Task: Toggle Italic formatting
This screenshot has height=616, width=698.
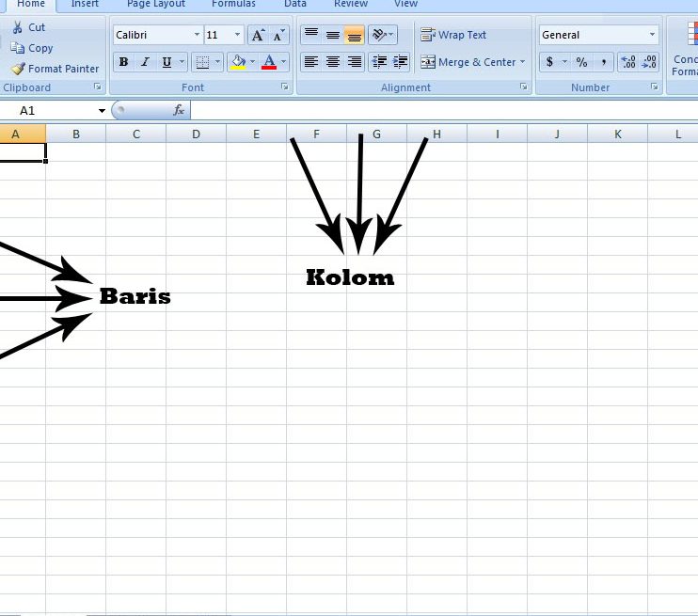Action: pos(145,62)
